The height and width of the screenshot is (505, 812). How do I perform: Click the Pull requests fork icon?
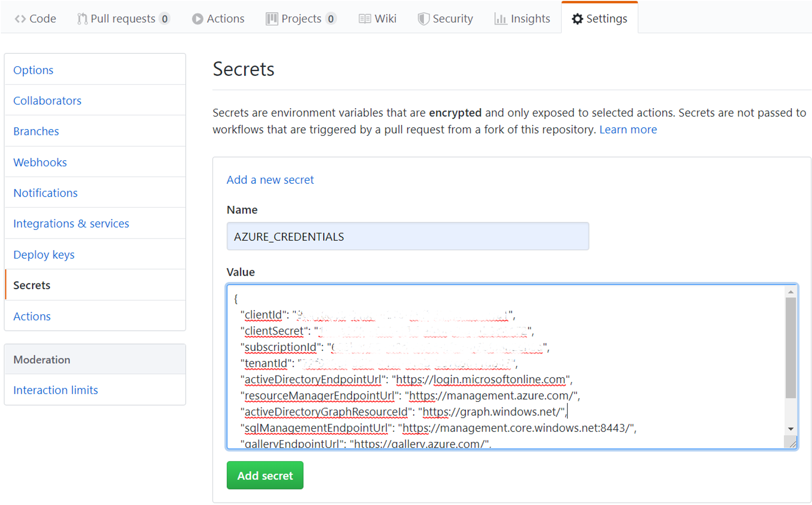(82, 19)
